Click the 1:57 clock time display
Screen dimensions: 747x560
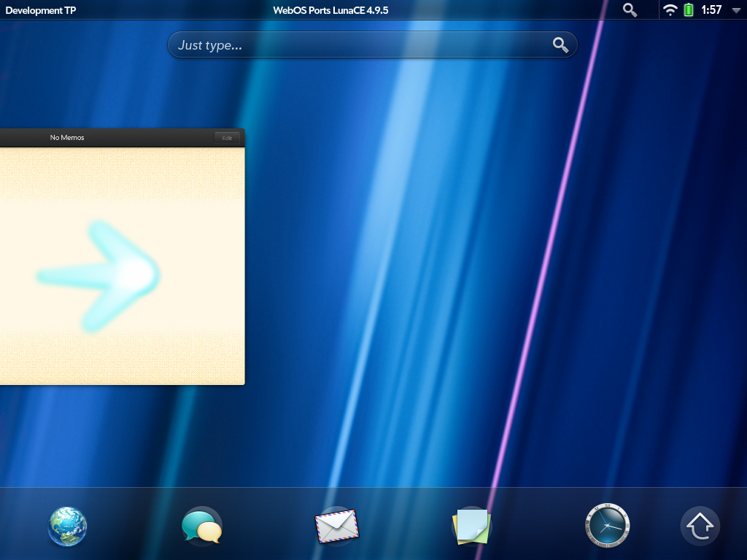711,10
